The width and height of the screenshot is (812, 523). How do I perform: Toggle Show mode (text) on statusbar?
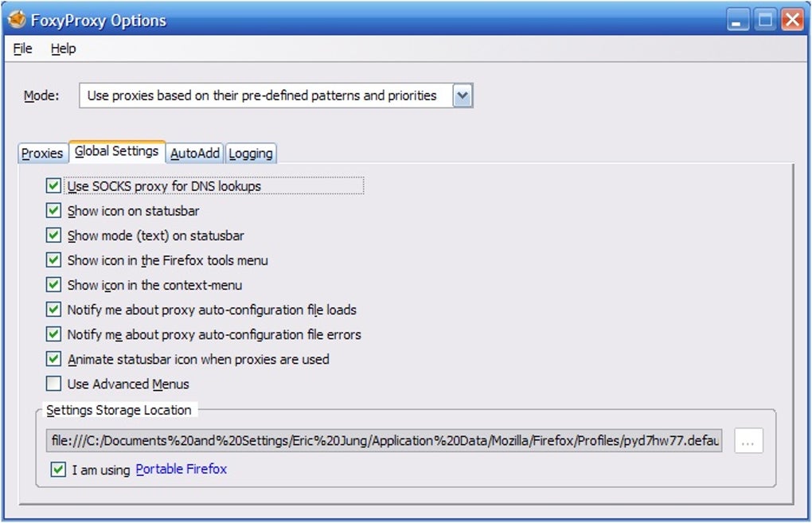tap(53, 235)
